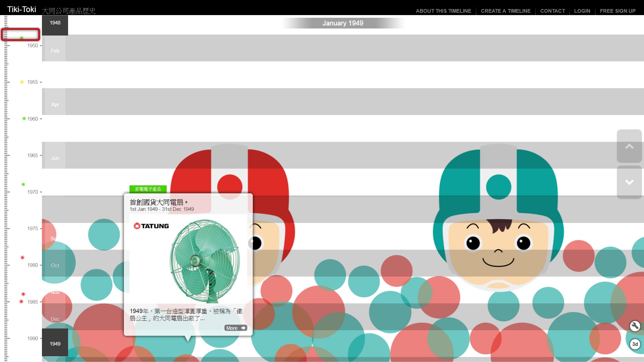The width and height of the screenshot is (644, 362).
Task: Jump to 1980 on the year scale
Action: point(33,265)
